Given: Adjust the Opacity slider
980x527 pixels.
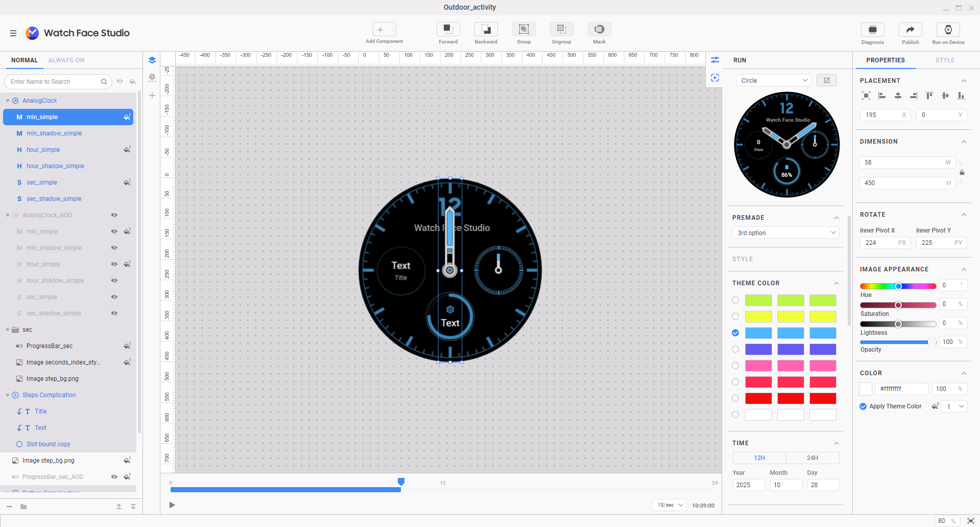Looking at the screenshot, I should [898, 342].
